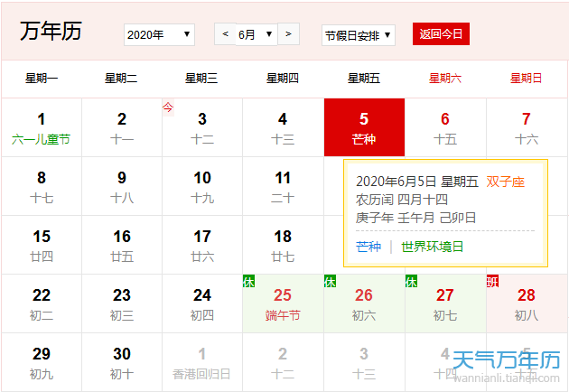Select June 8 十七 cell
This screenshot has width=569, height=392.
pyautogui.click(x=42, y=187)
